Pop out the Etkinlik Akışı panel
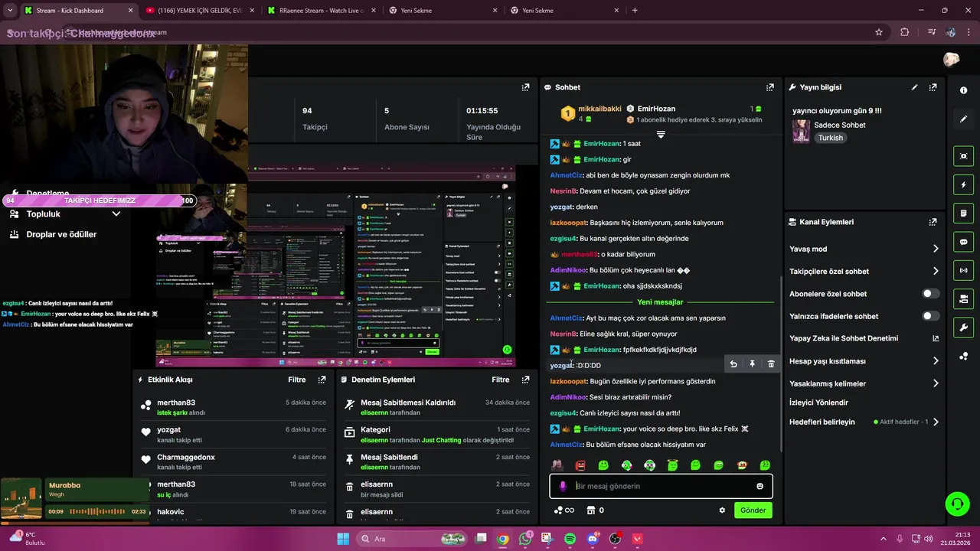Screen dimensions: 980x551 [x=322, y=380]
